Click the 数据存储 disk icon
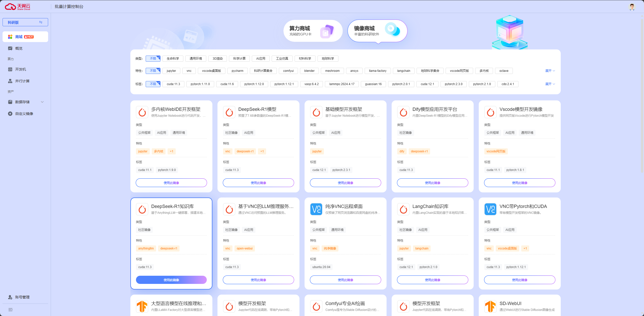 coord(10,102)
